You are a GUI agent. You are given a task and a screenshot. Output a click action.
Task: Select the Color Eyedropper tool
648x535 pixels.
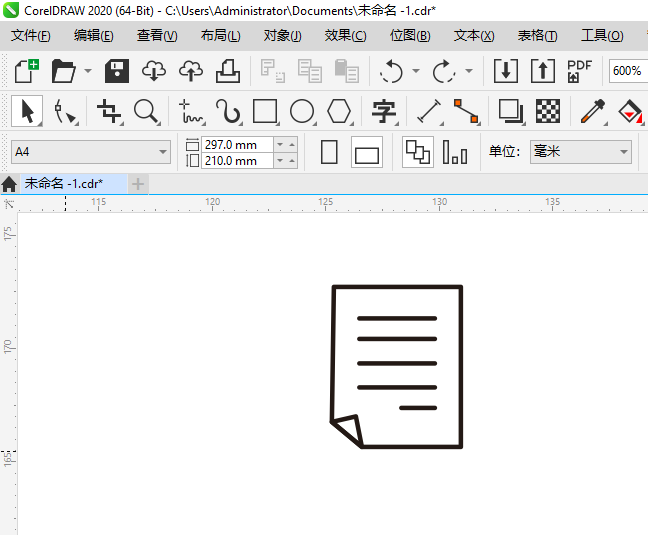point(593,111)
